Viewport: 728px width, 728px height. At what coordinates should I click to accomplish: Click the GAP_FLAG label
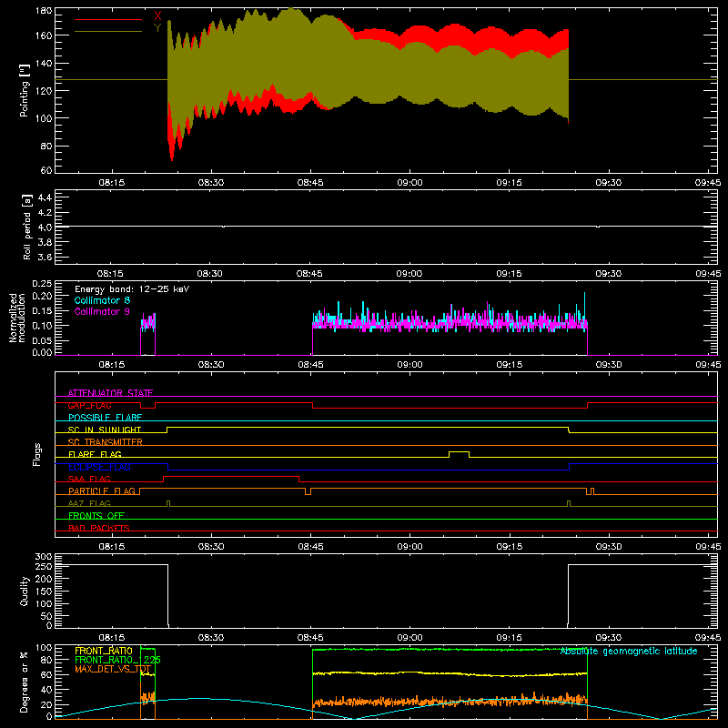point(89,405)
